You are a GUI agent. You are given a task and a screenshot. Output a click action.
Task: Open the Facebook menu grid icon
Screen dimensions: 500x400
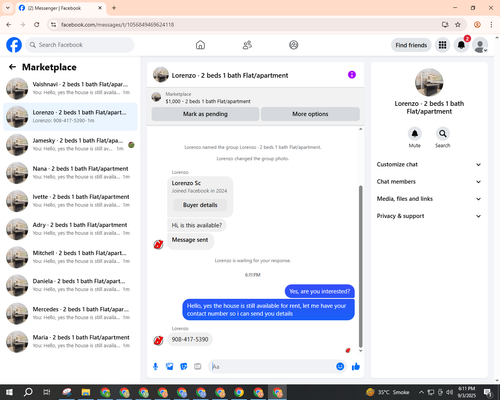pyautogui.click(x=442, y=45)
